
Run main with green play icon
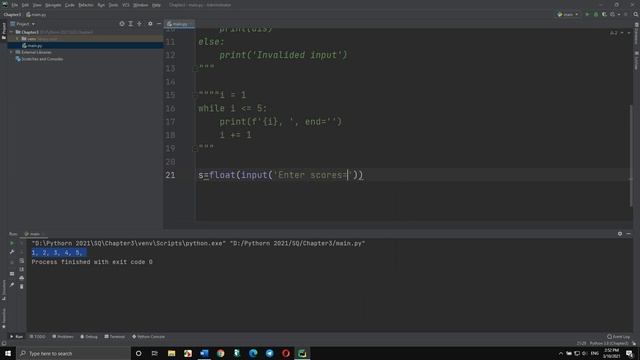pyautogui.click(x=587, y=14)
